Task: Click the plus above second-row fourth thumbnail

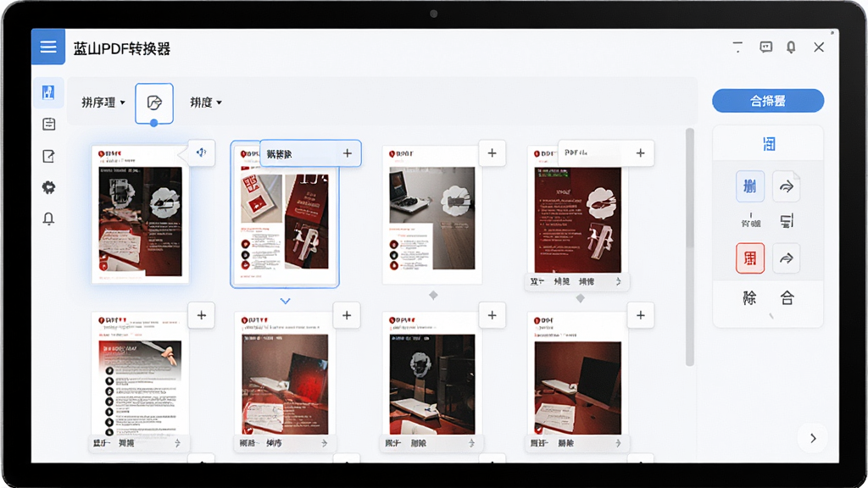Action: (641, 315)
